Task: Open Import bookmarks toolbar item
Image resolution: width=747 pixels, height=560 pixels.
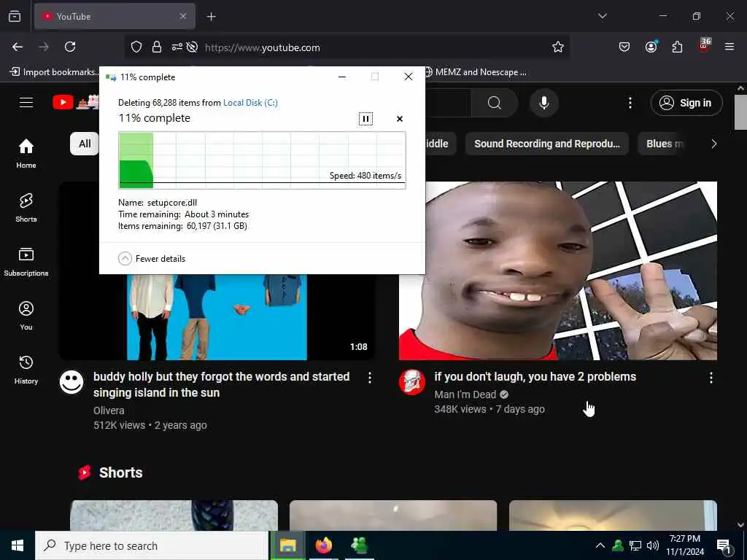Action: pos(54,72)
